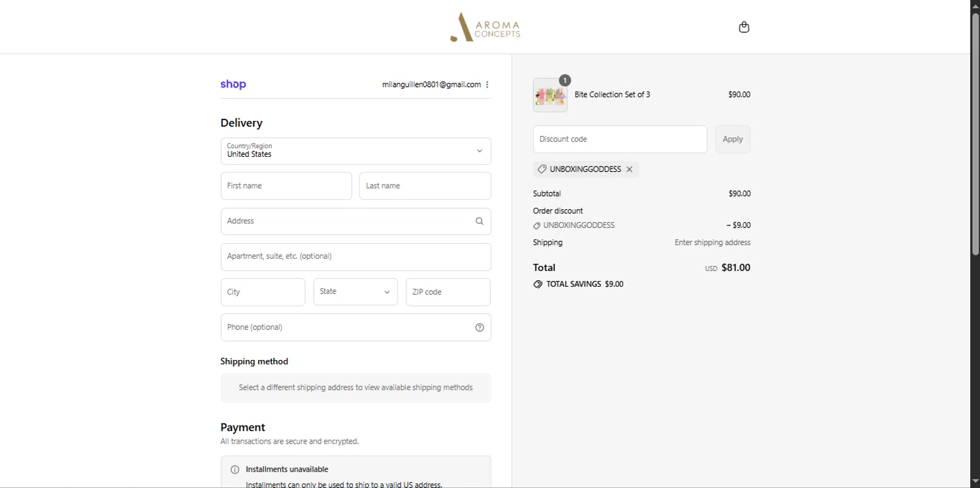
Task: Click the Bite Collection Set of 3 title
Action: [x=612, y=95]
